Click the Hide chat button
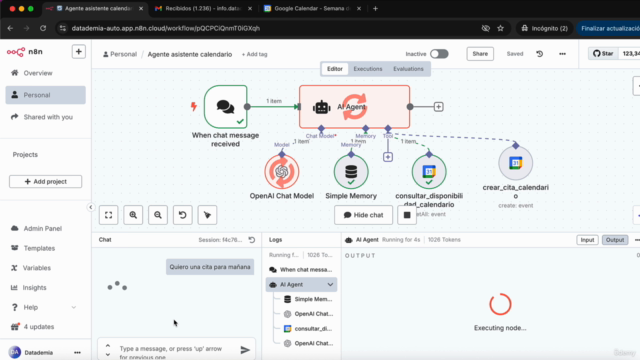 [363, 215]
